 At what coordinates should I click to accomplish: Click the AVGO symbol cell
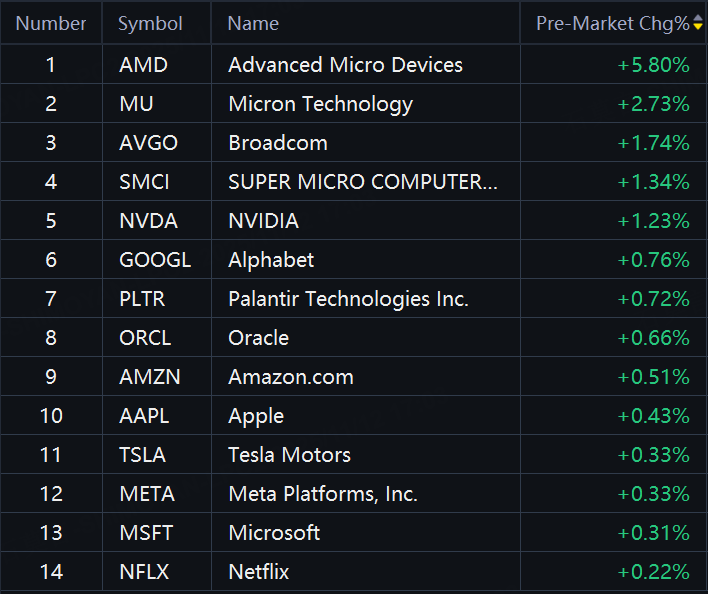(x=148, y=143)
